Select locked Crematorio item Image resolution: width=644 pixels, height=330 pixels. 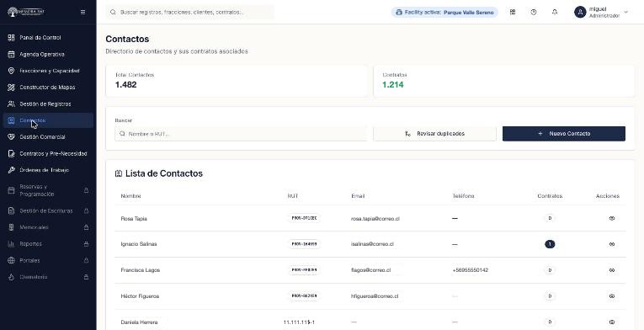(48, 277)
